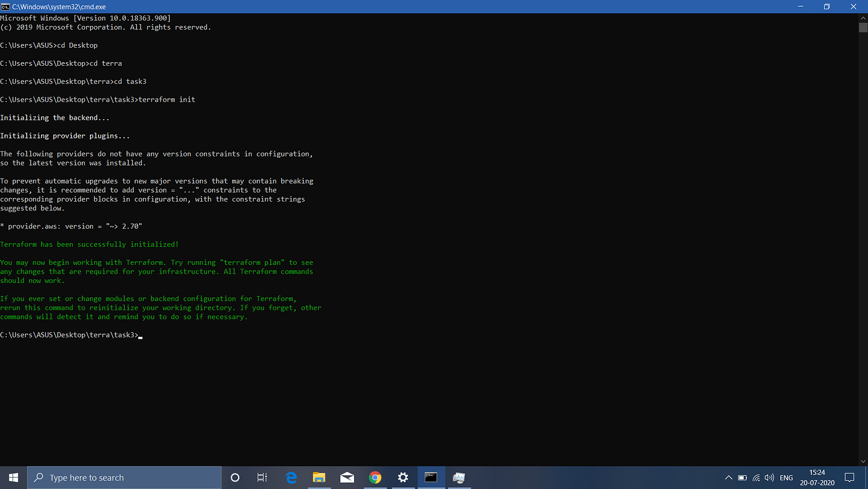Screen dimensions: 868x489
Task: Open the Settings gear on taskbar
Action: (x=403, y=477)
